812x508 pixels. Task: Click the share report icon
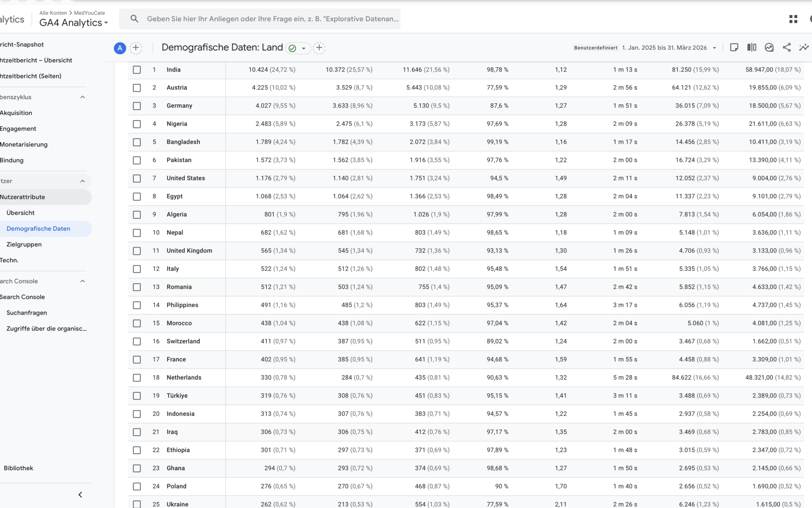(x=787, y=47)
